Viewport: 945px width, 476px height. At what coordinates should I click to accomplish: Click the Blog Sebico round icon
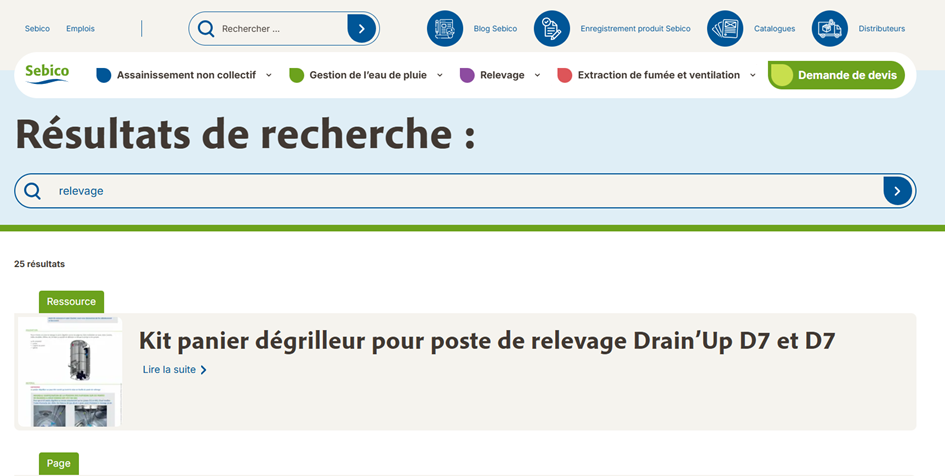click(x=445, y=28)
